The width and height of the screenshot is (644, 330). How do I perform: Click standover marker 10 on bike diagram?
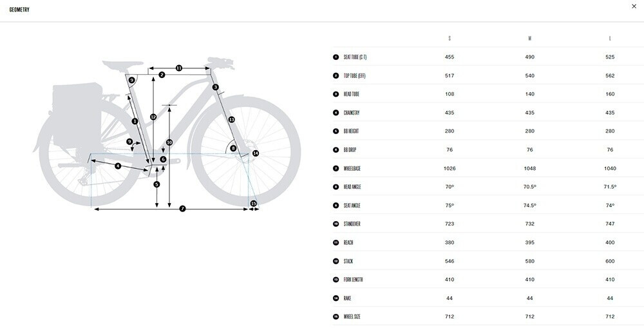169,142
